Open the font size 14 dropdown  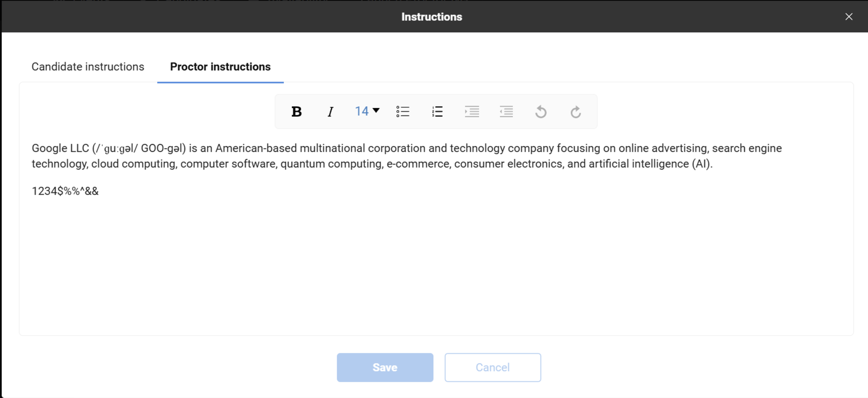367,111
